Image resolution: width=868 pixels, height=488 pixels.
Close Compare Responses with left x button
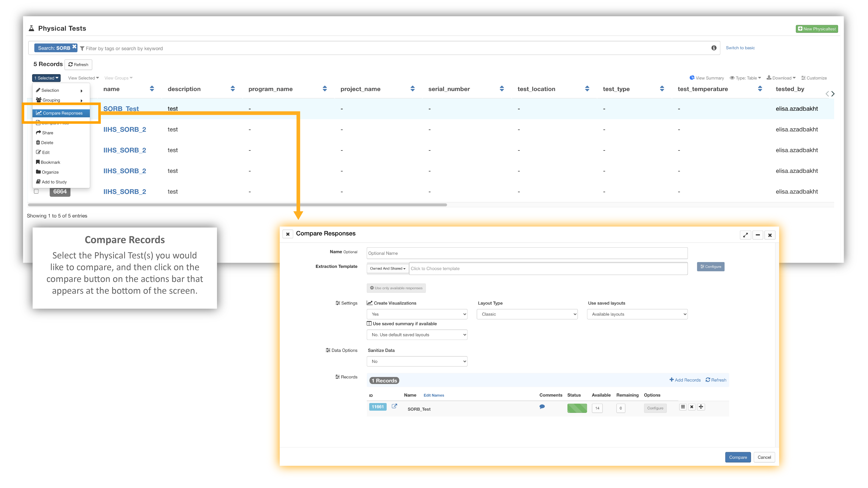pos(288,234)
